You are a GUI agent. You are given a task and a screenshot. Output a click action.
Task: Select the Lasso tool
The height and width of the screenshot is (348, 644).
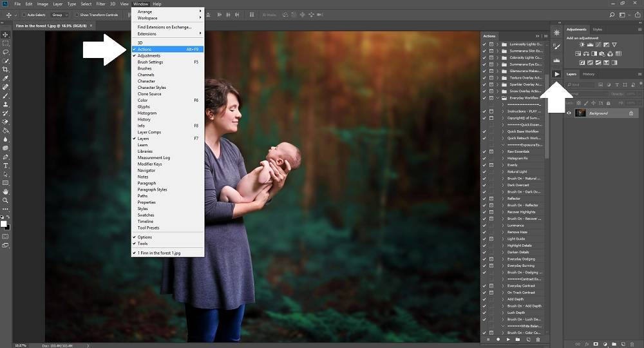(x=5, y=52)
